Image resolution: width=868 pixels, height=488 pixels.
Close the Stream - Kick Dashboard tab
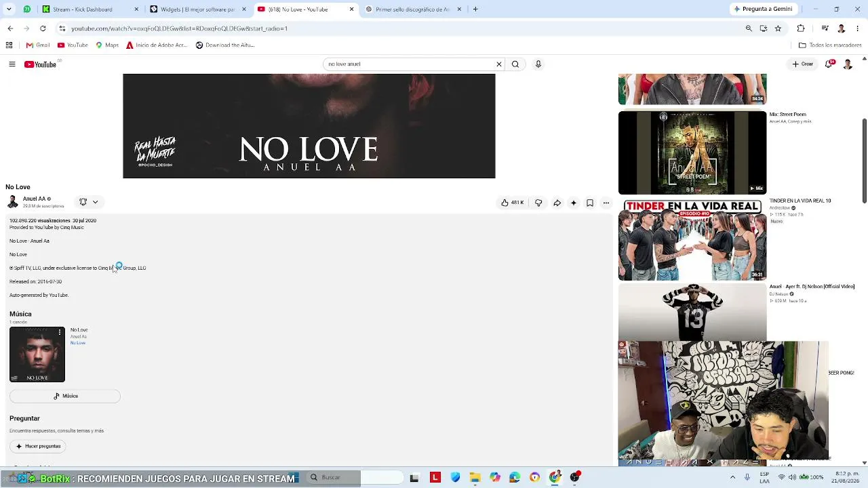click(136, 9)
